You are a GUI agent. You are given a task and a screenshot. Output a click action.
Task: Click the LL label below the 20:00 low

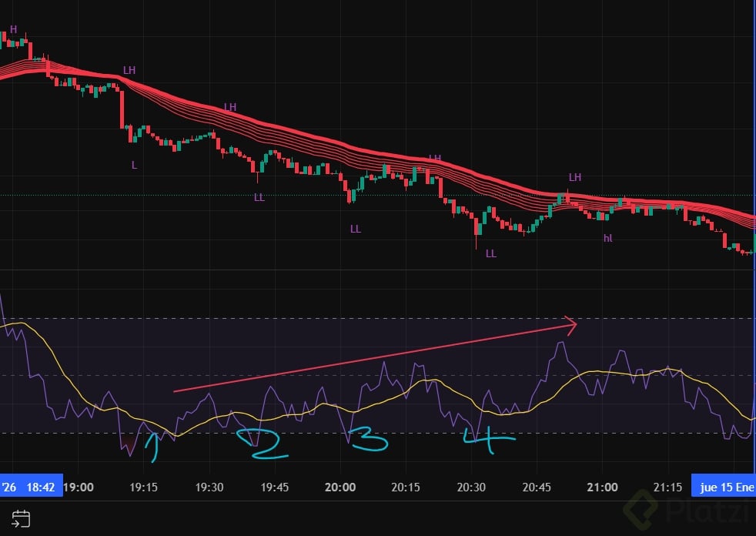click(x=356, y=229)
